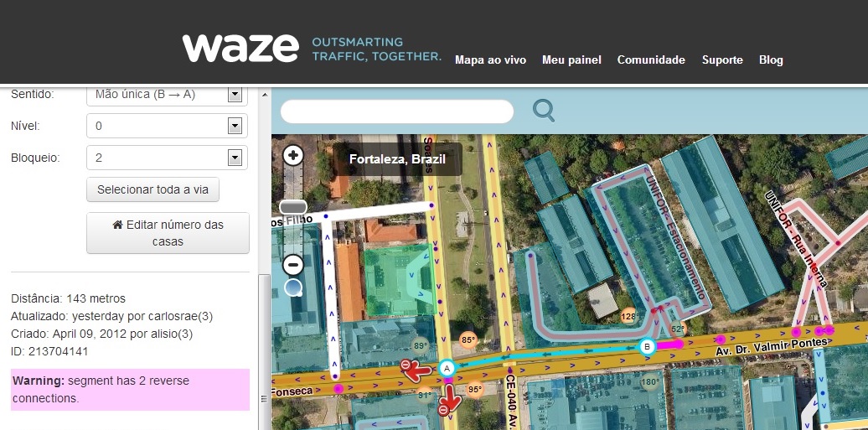
Task: Select segment endpoint node A
Action: pyautogui.click(x=447, y=367)
